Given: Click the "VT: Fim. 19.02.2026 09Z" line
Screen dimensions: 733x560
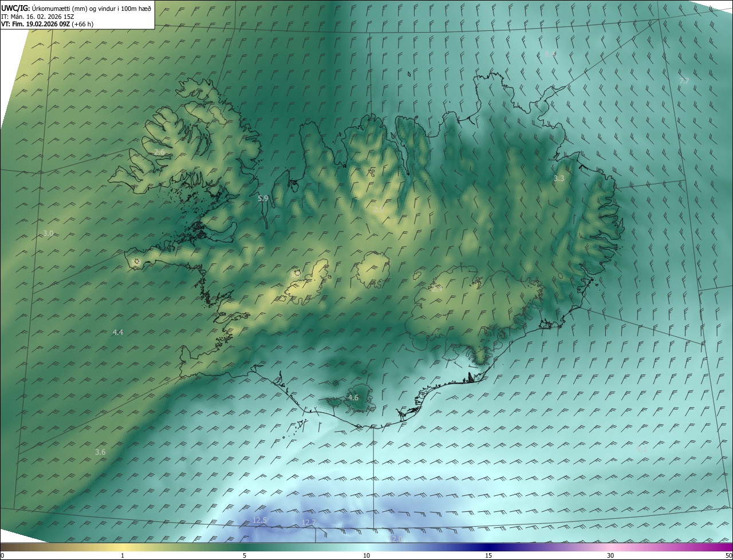Looking at the screenshot, I should pyautogui.click(x=36, y=24).
